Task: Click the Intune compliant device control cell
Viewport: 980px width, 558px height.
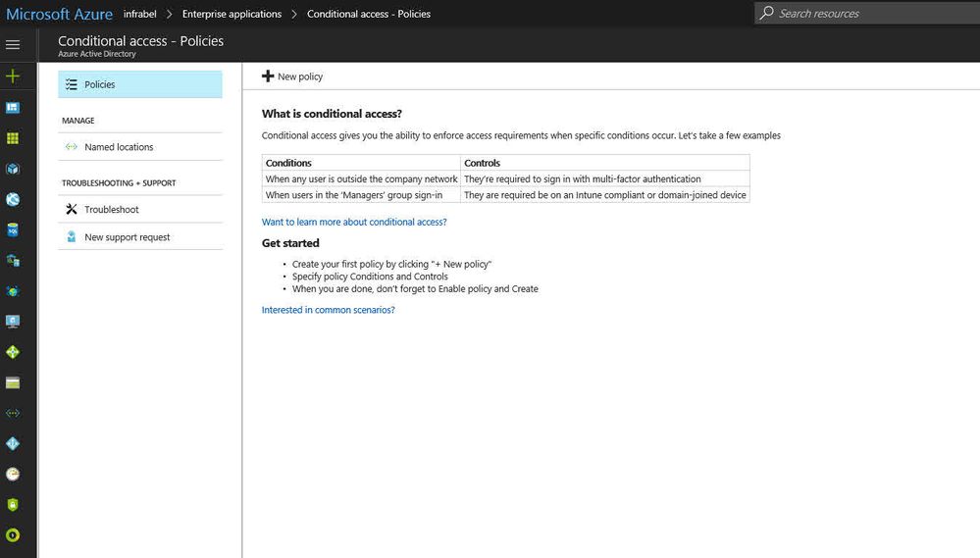Action: tap(605, 195)
